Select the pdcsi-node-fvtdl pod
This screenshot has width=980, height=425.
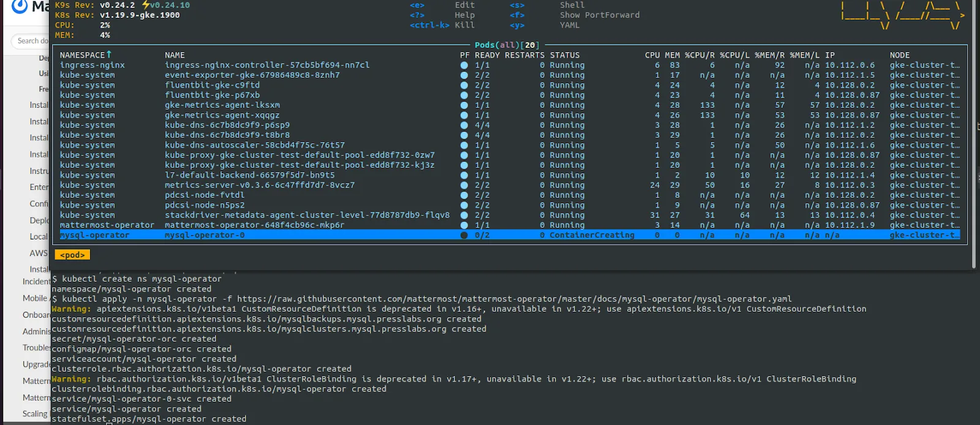click(205, 195)
